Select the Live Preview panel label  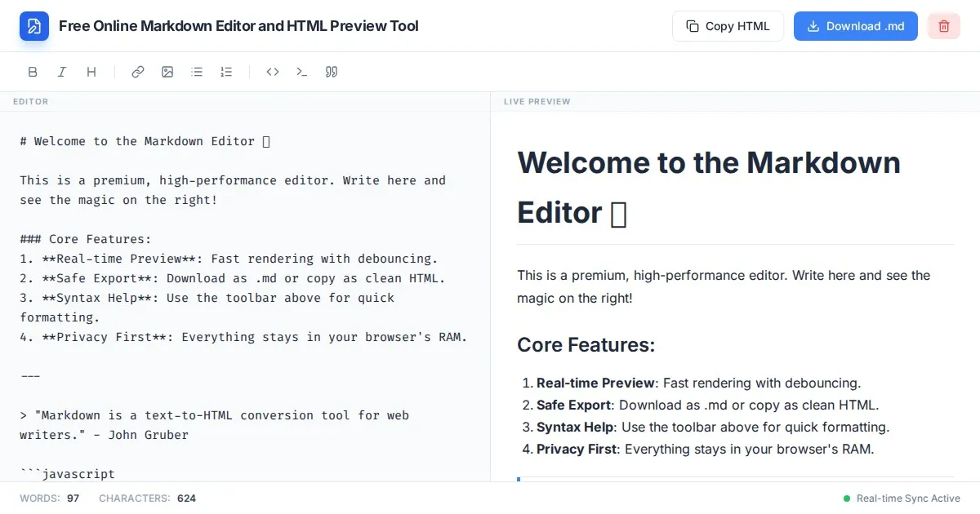537,102
